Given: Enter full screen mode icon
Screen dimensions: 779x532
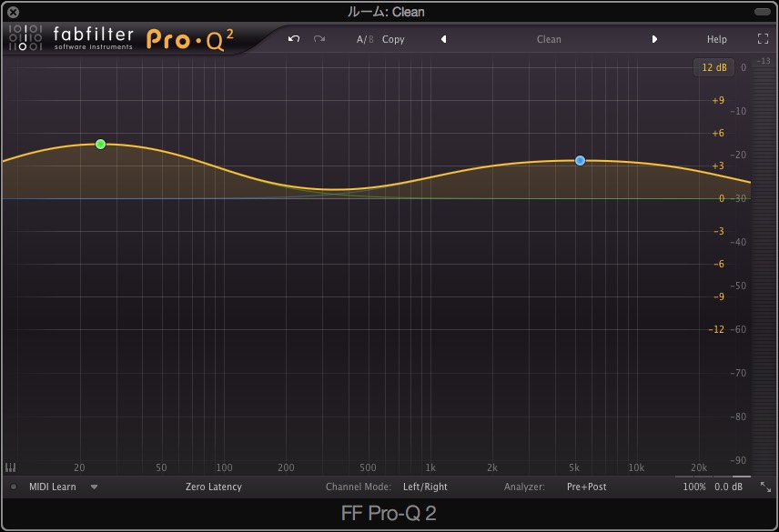Looking at the screenshot, I should pos(763,39).
